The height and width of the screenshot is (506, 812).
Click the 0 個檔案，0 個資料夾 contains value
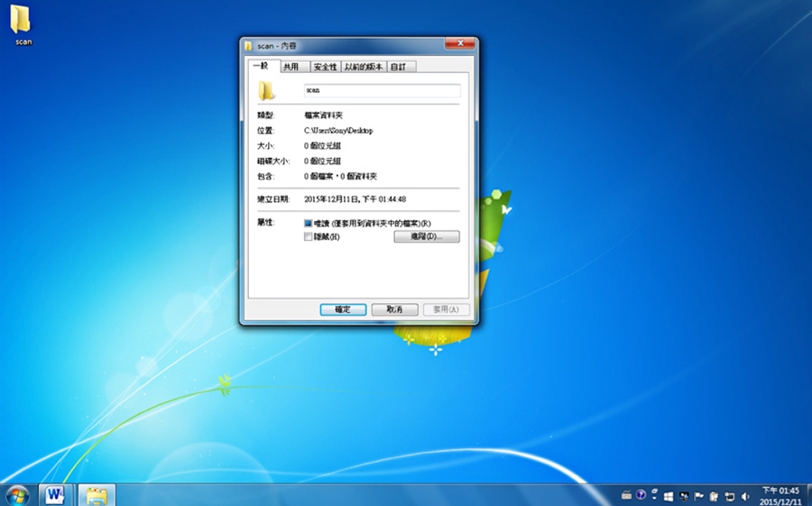click(x=340, y=176)
